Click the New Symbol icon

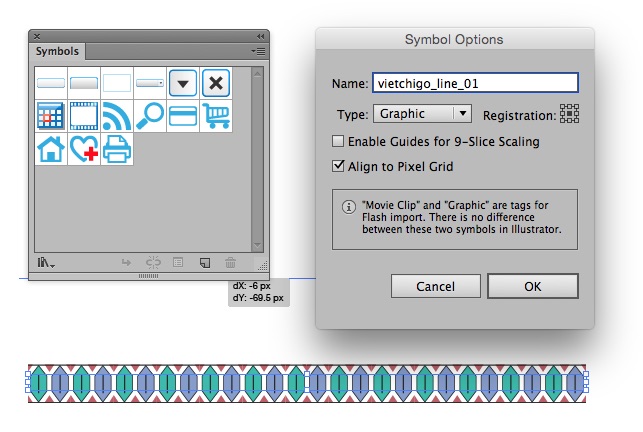tap(204, 263)
